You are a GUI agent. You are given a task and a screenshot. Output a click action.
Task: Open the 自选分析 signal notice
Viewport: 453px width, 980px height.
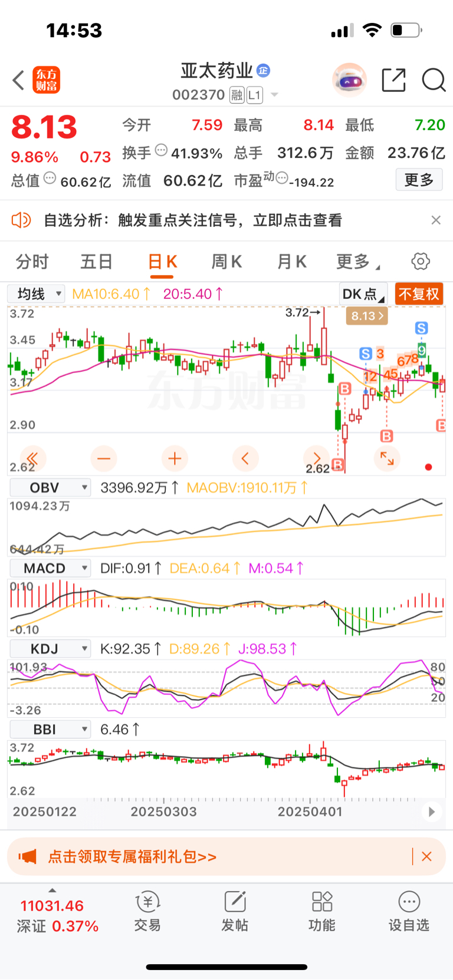tap(193, 220)
